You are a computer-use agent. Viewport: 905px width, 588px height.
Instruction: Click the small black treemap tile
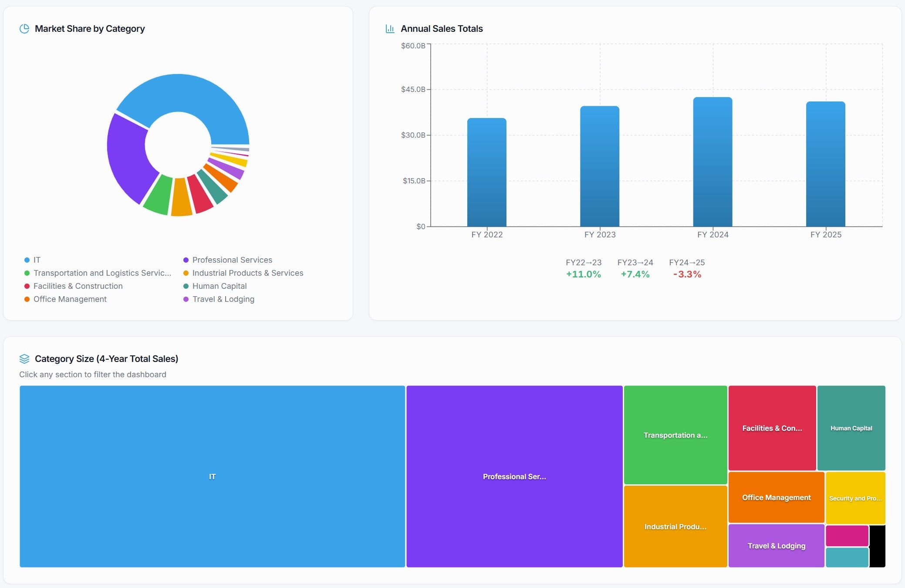point(877,546)
